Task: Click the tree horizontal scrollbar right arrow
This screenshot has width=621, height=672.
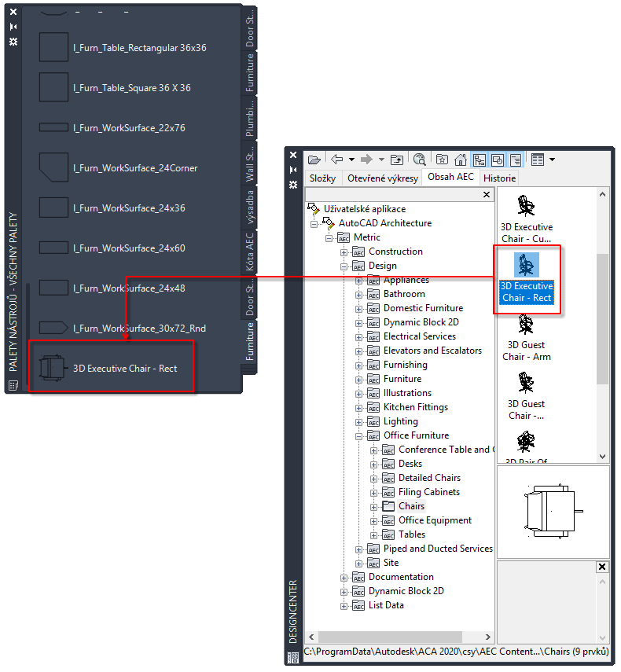Action: [487, 637]
